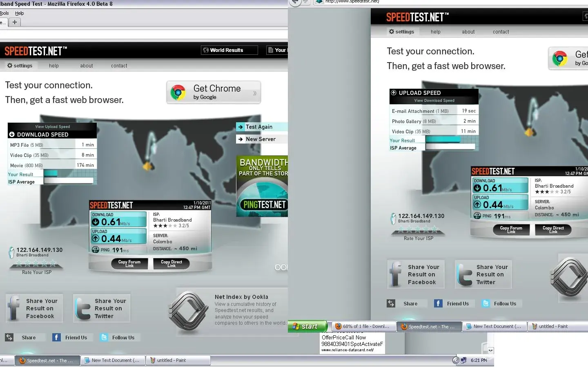Click the View Download Speed link
588x368 pixels.
click(x=434, y=101)
